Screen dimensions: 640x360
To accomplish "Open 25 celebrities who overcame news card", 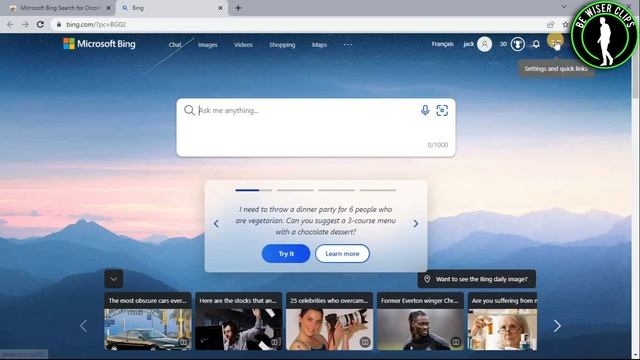I will coord(329,321).
